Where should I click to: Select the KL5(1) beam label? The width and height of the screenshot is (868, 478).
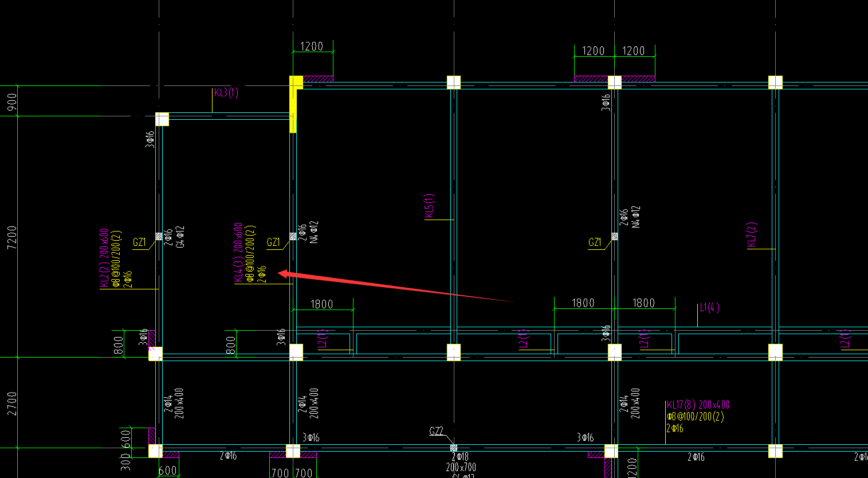(430, 206)
